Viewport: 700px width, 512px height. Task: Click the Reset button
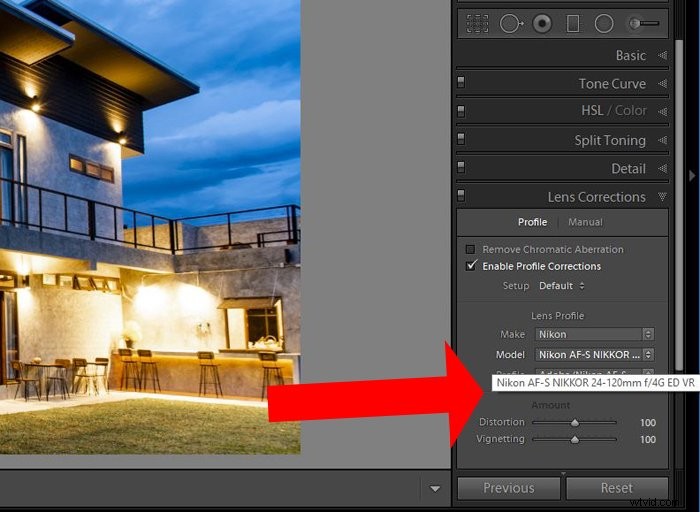tap(617, 488)
